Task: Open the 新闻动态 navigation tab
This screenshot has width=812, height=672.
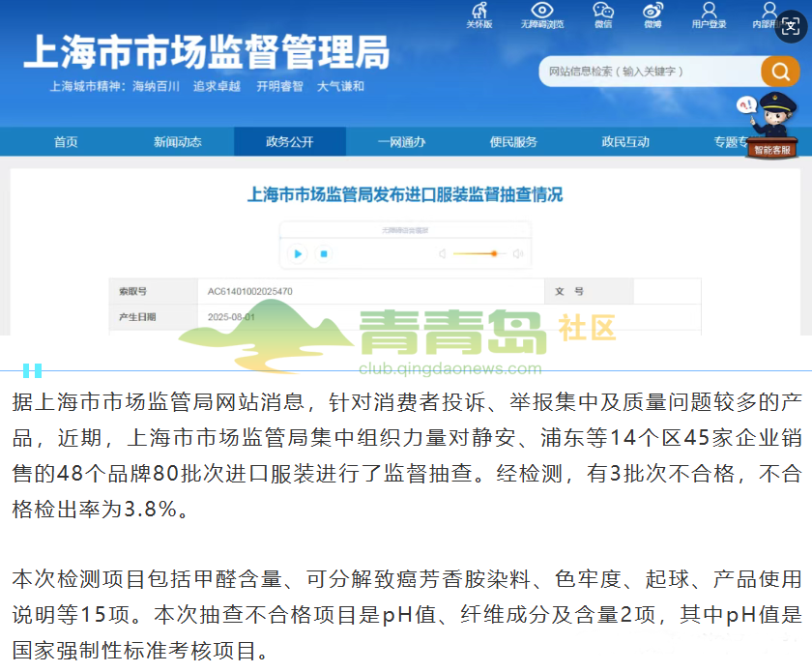Action: (x=178, y=142)
